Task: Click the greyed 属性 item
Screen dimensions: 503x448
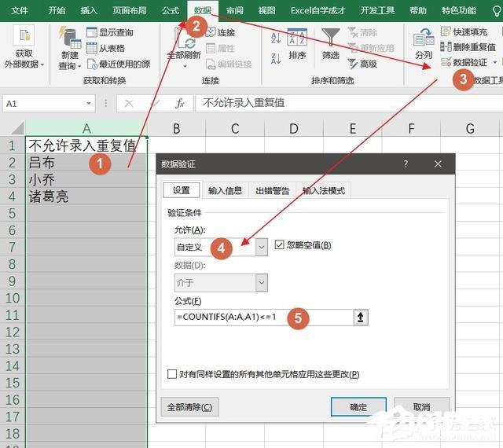Action: [x=220, y=49]
